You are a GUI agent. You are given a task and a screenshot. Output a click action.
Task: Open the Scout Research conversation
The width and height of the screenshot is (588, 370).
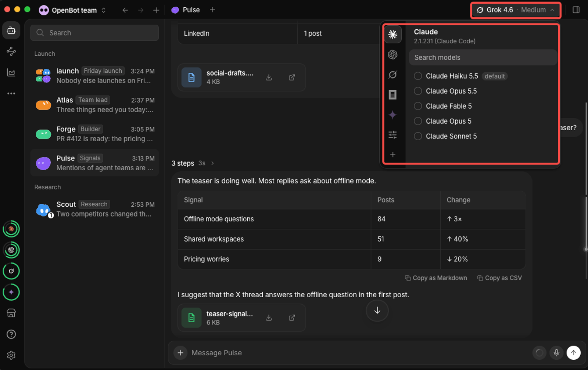(94, 209)
